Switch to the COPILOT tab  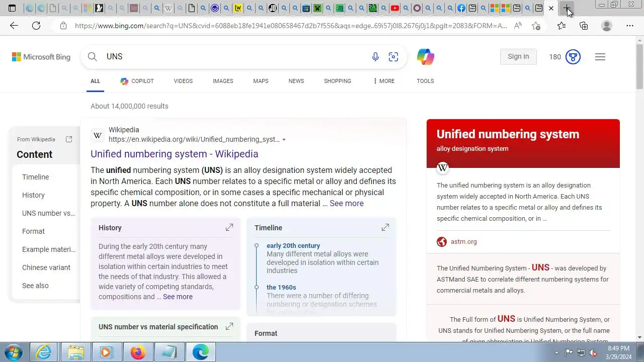click(x=137, y=81)
